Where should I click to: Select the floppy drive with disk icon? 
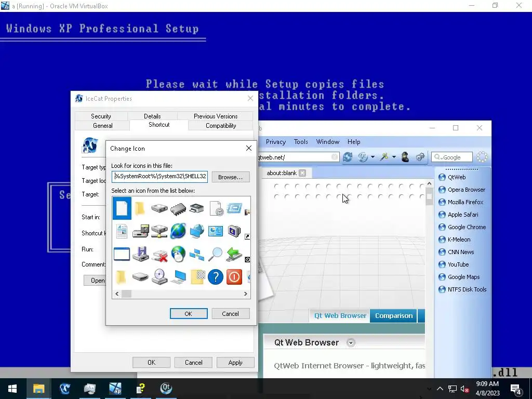click(140, 231)
